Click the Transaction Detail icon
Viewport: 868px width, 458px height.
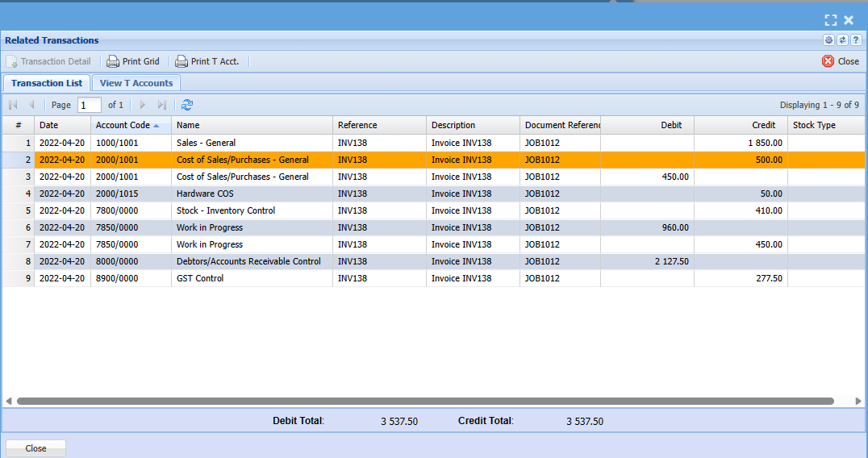(x=12, y=61)
